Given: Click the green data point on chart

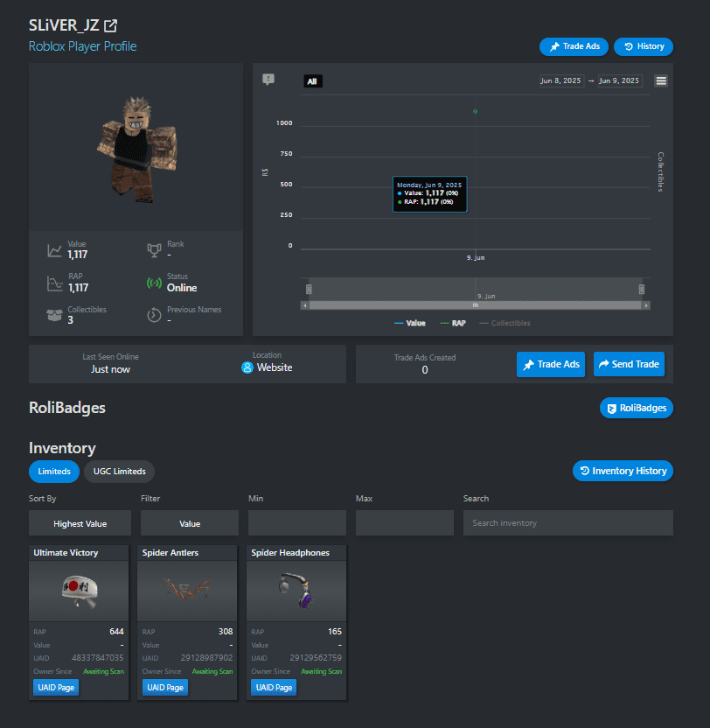Looking at the screenshot, I should [475, 111].
